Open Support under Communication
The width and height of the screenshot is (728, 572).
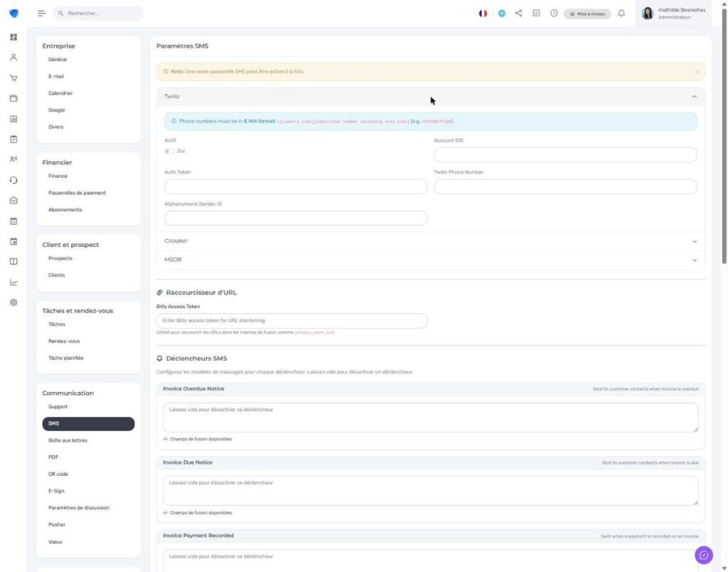pos(58,406)
